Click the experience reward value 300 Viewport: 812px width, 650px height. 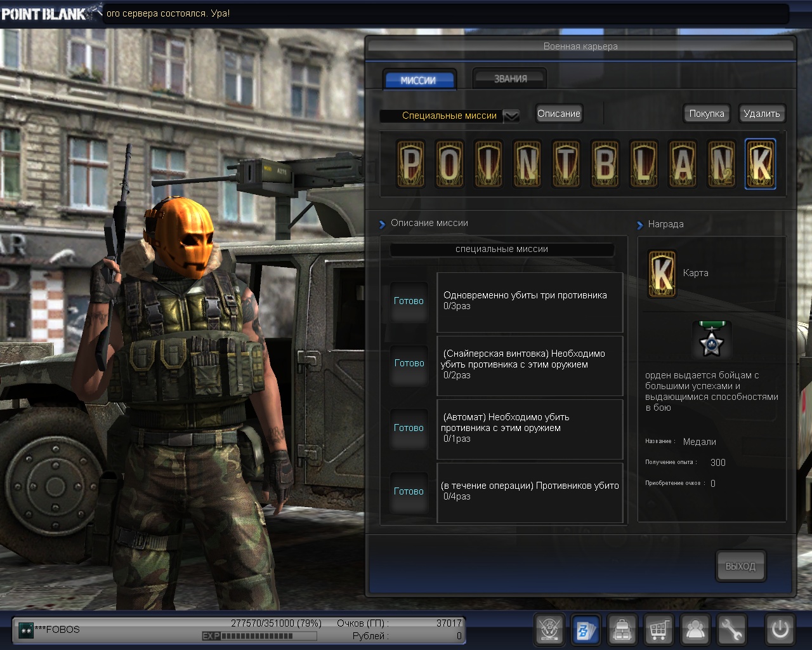718,463
